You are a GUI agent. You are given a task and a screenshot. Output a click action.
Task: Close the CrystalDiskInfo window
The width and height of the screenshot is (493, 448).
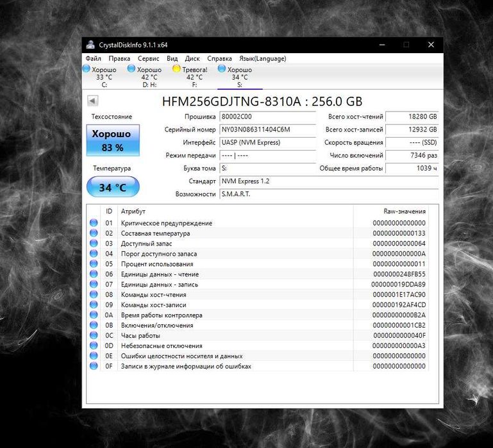[431, 45]
